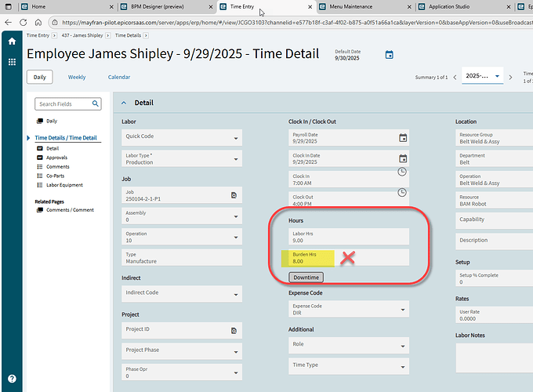Open Approvals in the left navigation tree
The image size is (533, 392).
[x=56, y=158]
